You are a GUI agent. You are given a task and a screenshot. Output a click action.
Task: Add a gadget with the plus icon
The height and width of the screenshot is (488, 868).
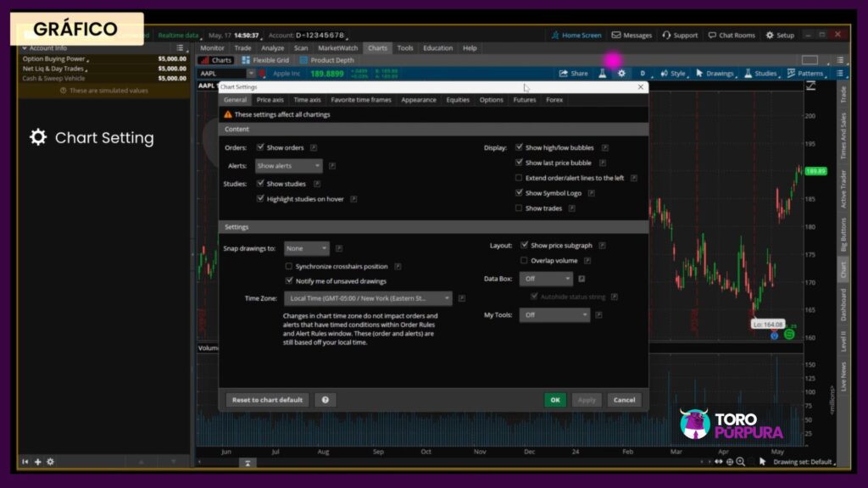[x=37, y=462]
